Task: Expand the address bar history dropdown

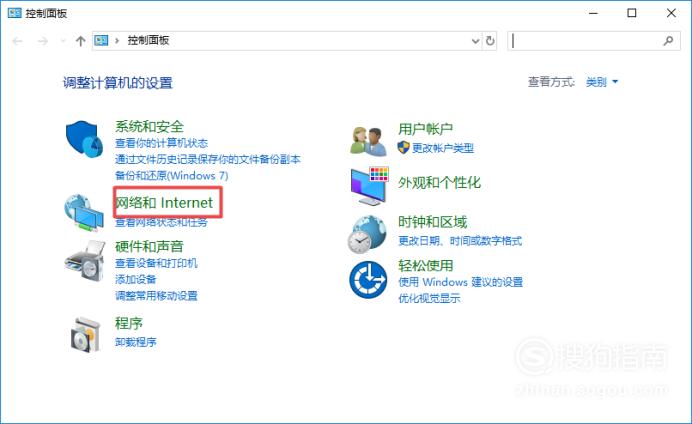Action: pos(475,41)
